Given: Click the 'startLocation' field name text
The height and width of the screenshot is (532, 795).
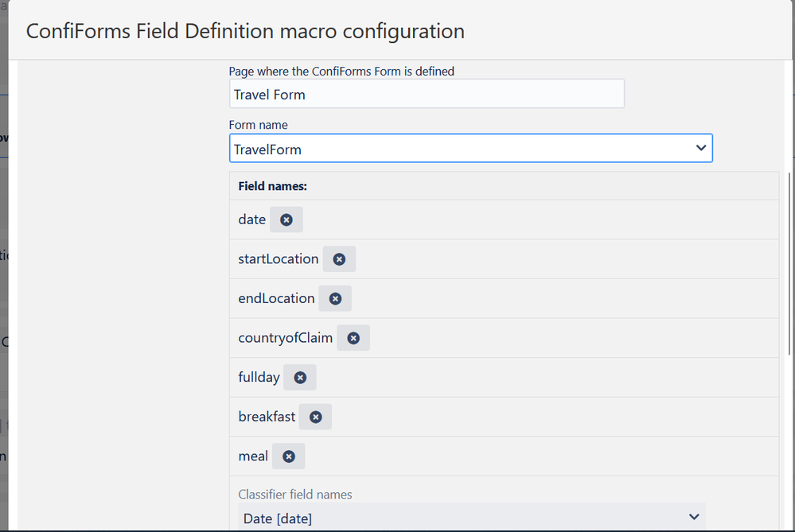Looking at the screenshot, I should (279, 259).
